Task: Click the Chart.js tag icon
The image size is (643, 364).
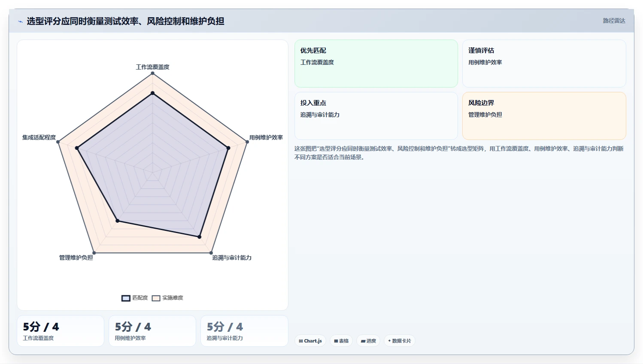Action: tap(301, 341)
